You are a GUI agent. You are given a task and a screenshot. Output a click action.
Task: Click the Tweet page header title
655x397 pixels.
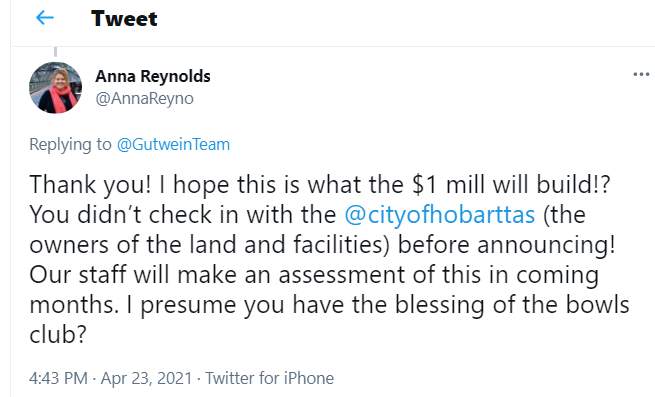click(124, 18)
